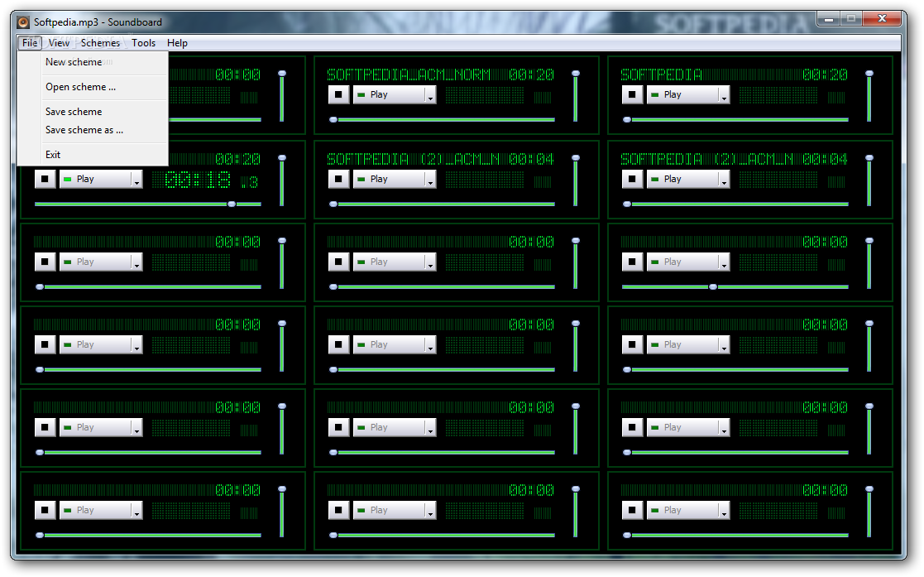Click the SOFTPEDIA_ACM_NORM title text
Viewport: 924px width, 577px height.
tap(409, 75)
